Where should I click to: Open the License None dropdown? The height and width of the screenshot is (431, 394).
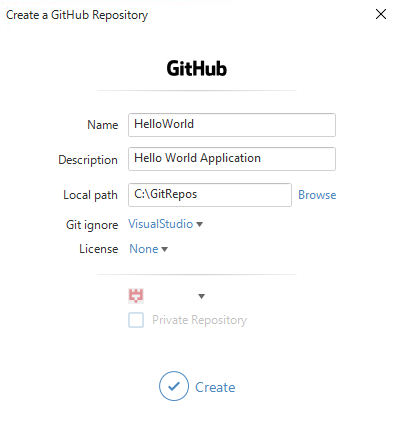(148, 249)
